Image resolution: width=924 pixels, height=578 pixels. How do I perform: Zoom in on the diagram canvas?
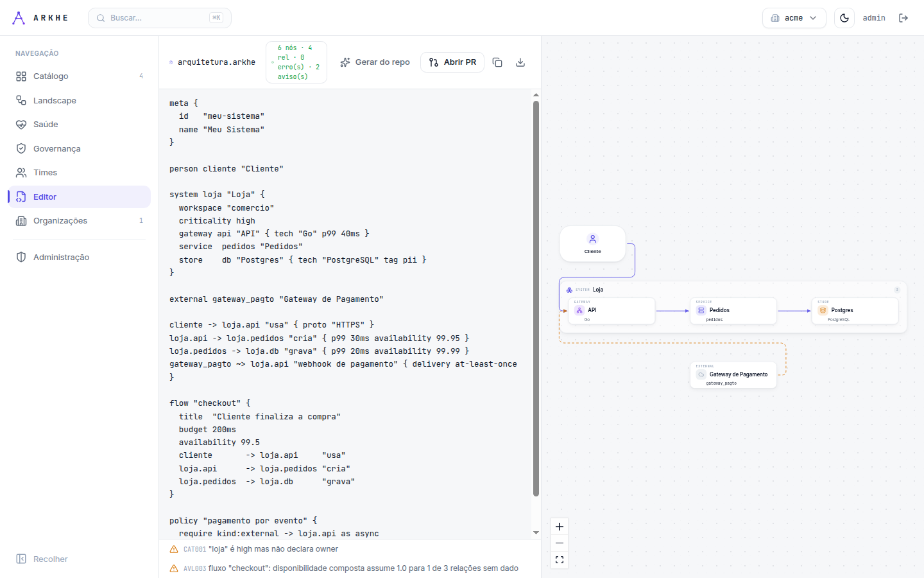tap(560, 527)
